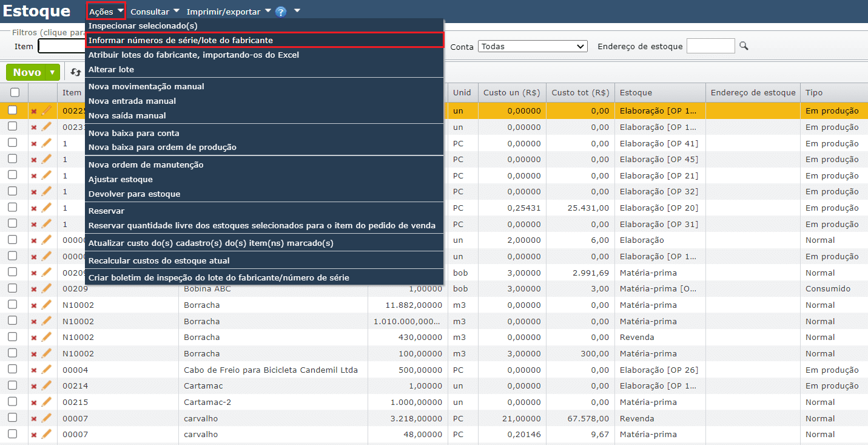Delete the Cabo de Freio row via red X
The image size is (868, 445).
click(x=34, y=370)
